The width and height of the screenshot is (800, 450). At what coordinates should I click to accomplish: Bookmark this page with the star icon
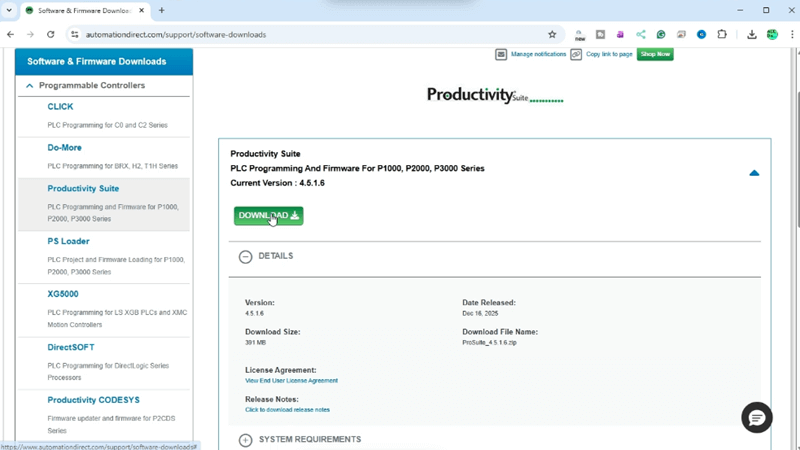[552, 34]
